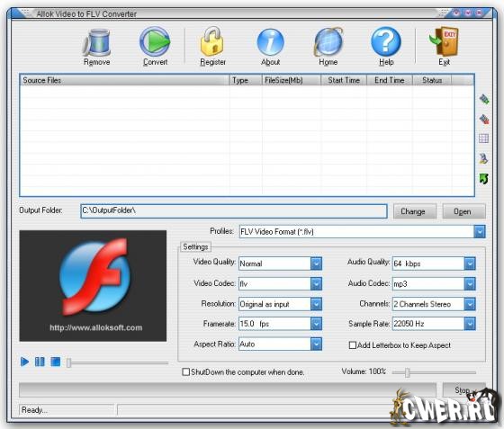Stop the preview playback square button
504x429 pixels.
[56, 362]
